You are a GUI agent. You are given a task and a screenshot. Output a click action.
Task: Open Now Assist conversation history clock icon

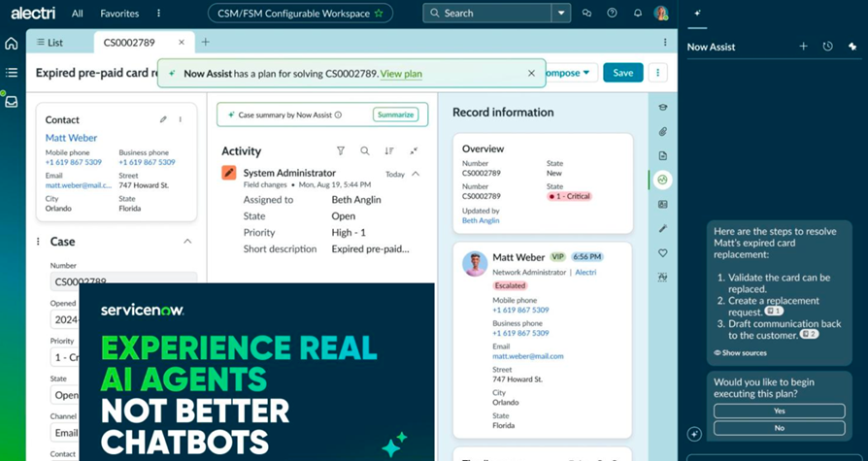click(827, 47)
